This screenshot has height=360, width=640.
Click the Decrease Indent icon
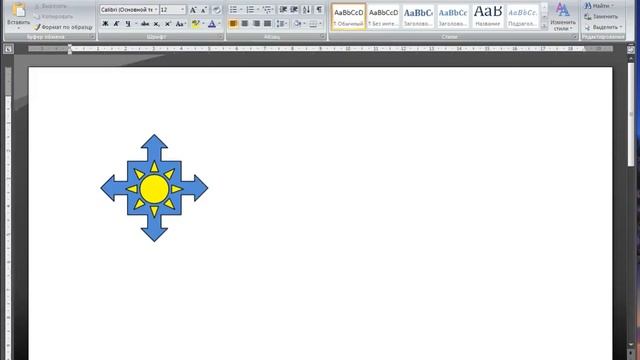(x=283, y=9)
